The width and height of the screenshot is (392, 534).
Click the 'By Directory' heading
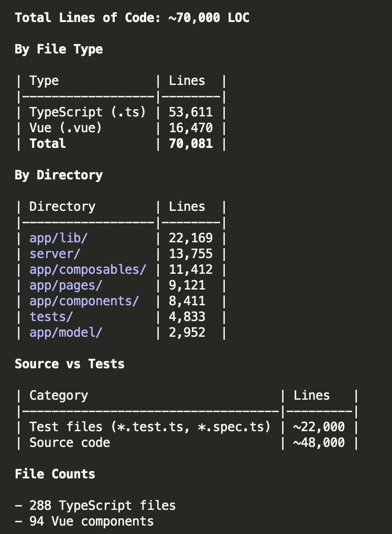coord(59,175)
